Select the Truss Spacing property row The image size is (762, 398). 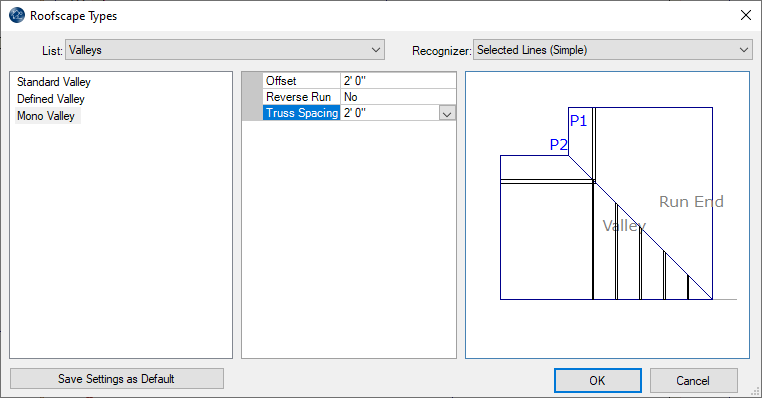(301, 113)
